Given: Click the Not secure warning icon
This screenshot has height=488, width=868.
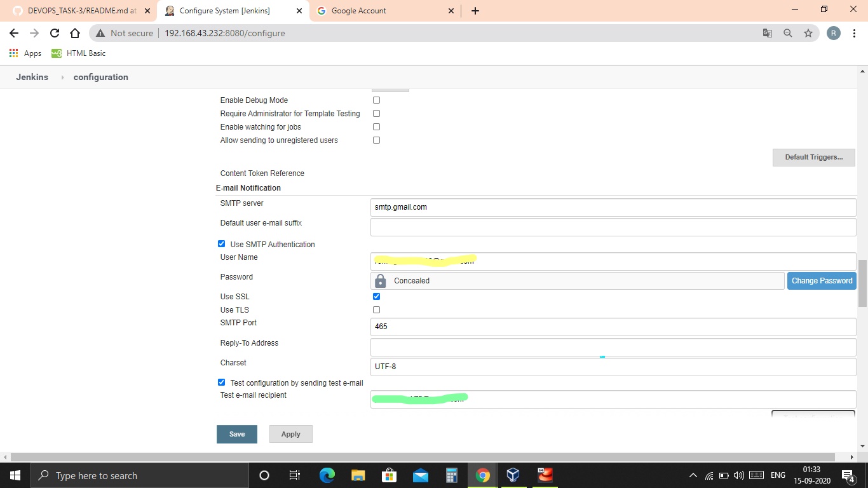Looking at the screenshot, I should (x=100, y=33).
